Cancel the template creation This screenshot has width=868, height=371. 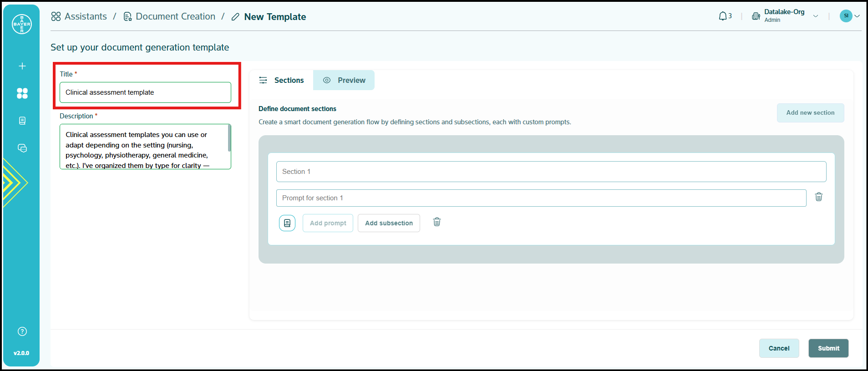pos(779,348)
